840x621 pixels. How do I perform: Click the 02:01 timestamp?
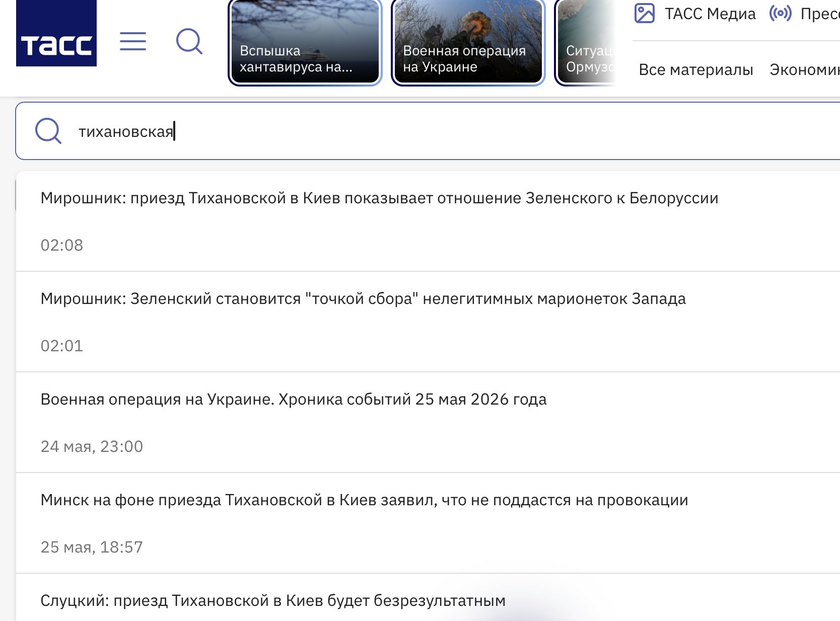coord(61,346)
